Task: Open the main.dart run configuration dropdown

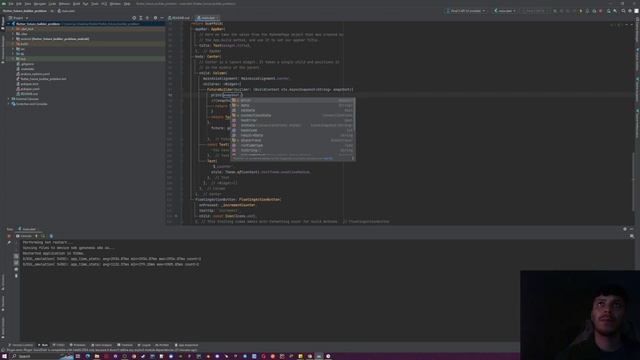Action: (505, 11)
